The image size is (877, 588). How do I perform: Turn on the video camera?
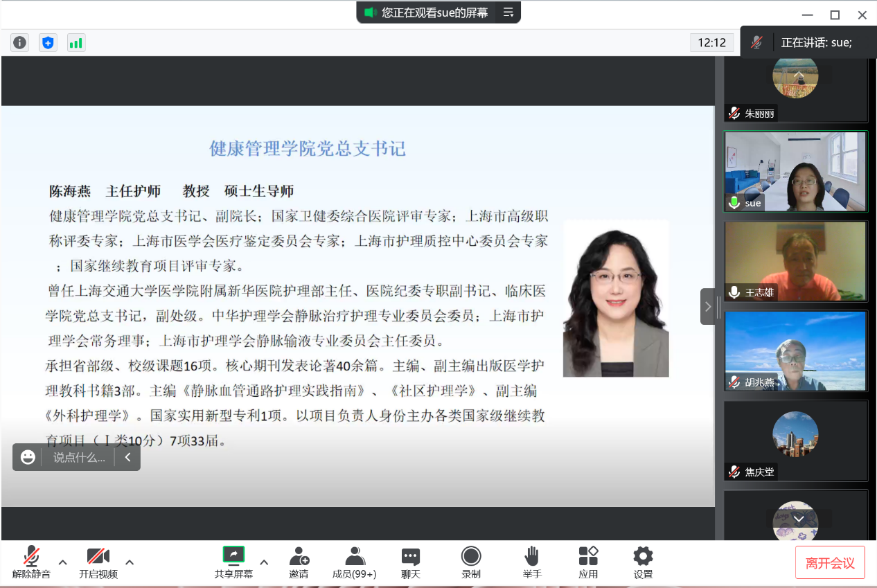pos(98,562)
